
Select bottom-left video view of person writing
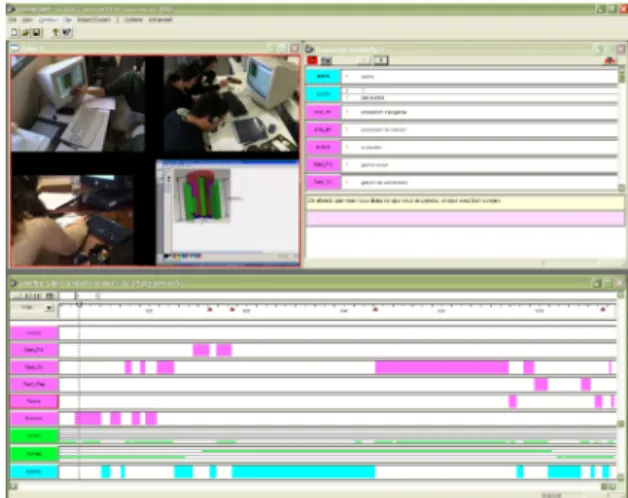click(72, 220)
